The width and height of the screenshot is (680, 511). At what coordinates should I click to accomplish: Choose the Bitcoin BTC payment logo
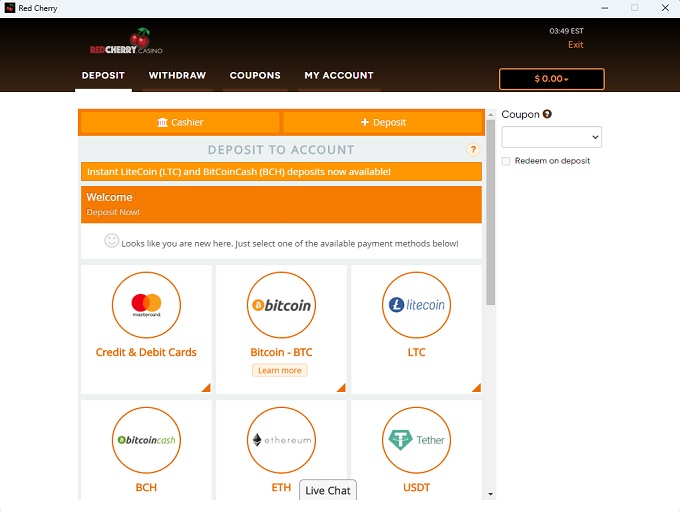click(281, 305)
